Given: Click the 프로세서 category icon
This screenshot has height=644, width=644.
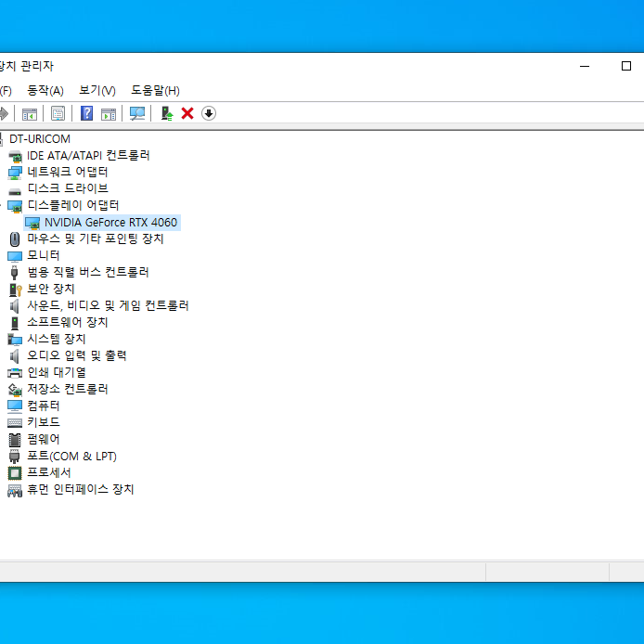Looking at the screenshot, I should (x=15, y=473).
